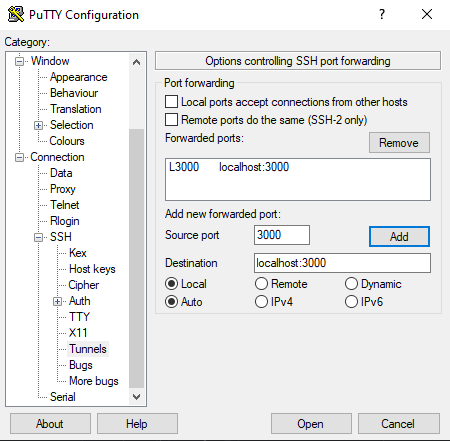Check Remote ports do the same option
This screenshot has width=450, height=441.
pos(171,120)
